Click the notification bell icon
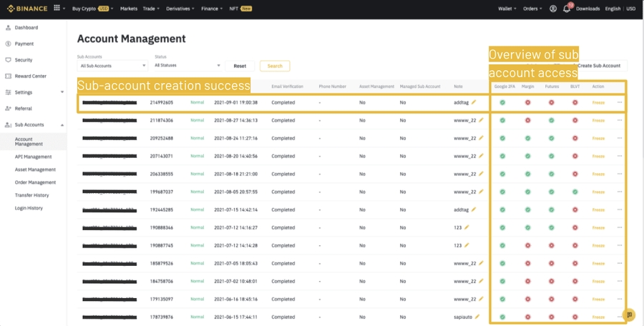Image resolution: width=644 pixels, height=326 pixels. pos(567,9)
